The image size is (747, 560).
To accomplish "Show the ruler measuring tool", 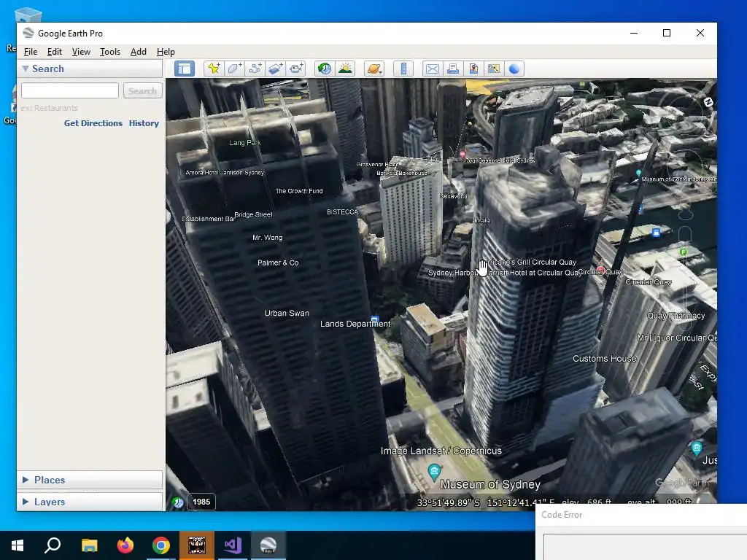I will click(403, 69).
